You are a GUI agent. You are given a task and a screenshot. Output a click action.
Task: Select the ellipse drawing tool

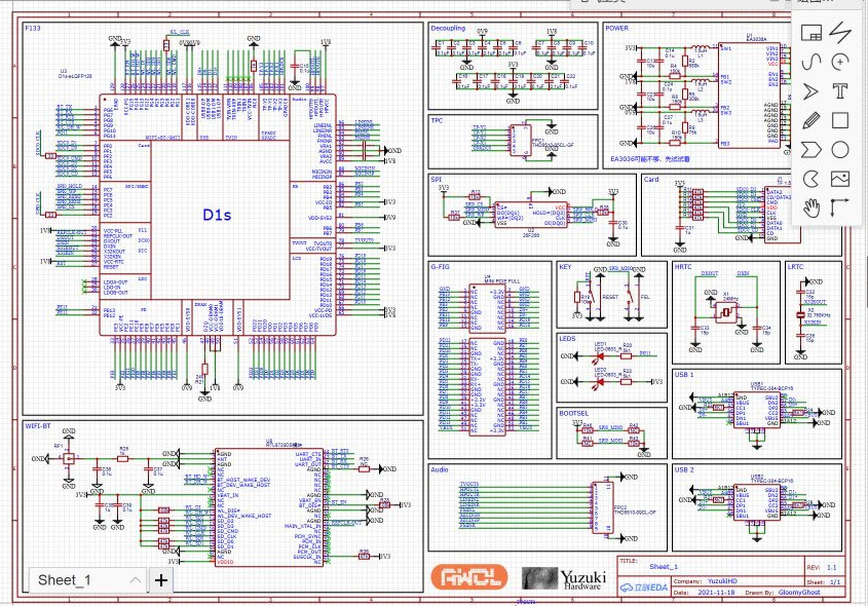pos(840,150)
